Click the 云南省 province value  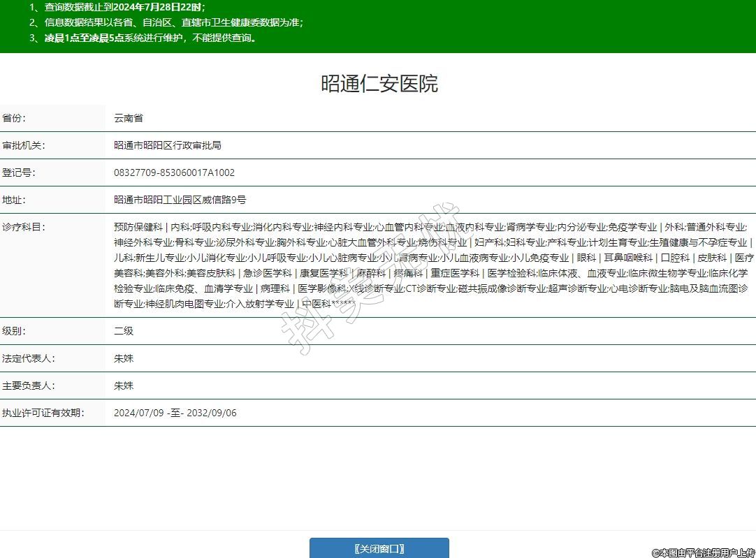tap(129, 118)
